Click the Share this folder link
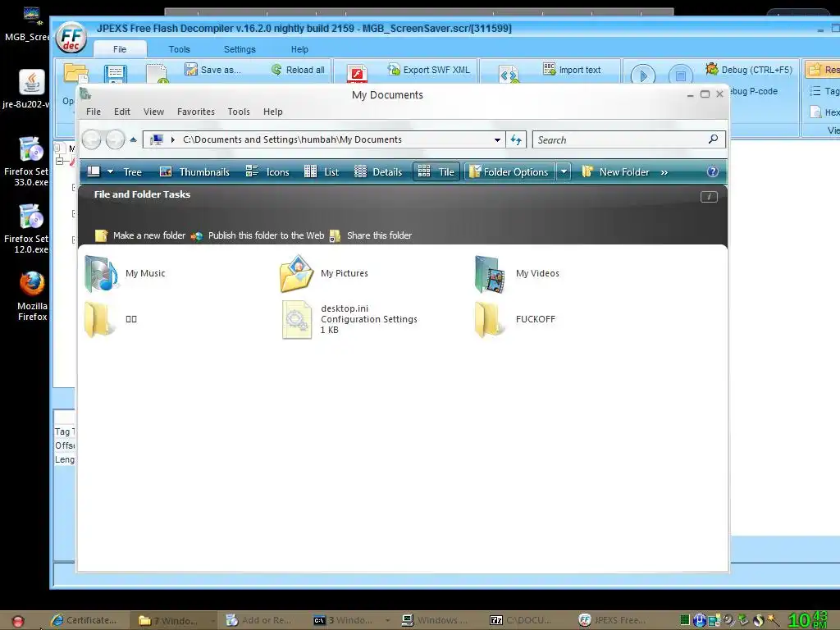This screenshot has width=840, height=630. [371, 235]
